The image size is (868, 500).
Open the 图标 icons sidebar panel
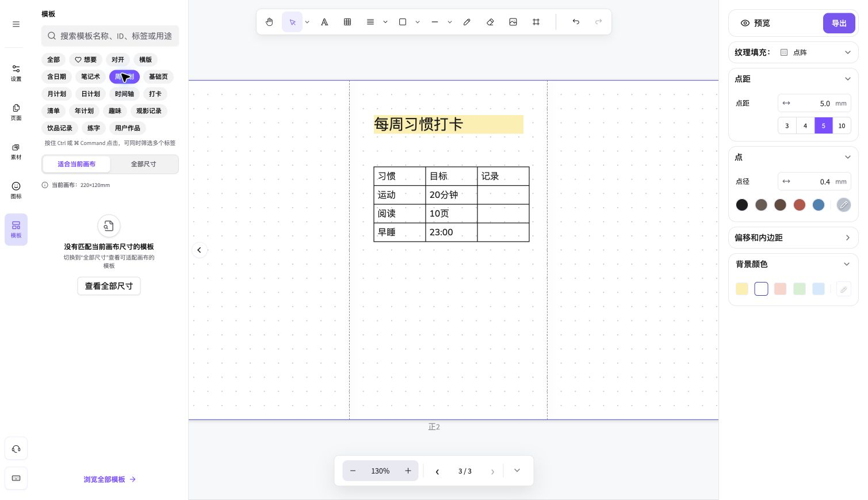click(x=16, y=190)
